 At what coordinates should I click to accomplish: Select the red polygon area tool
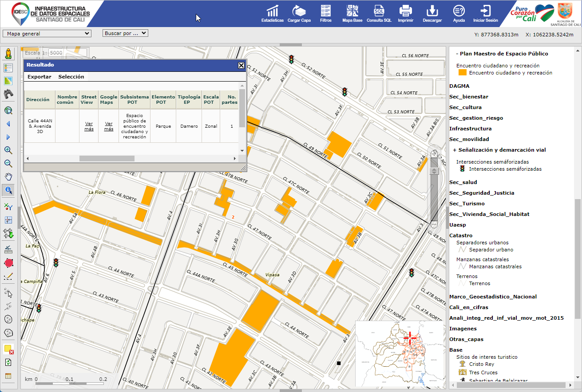8,263
